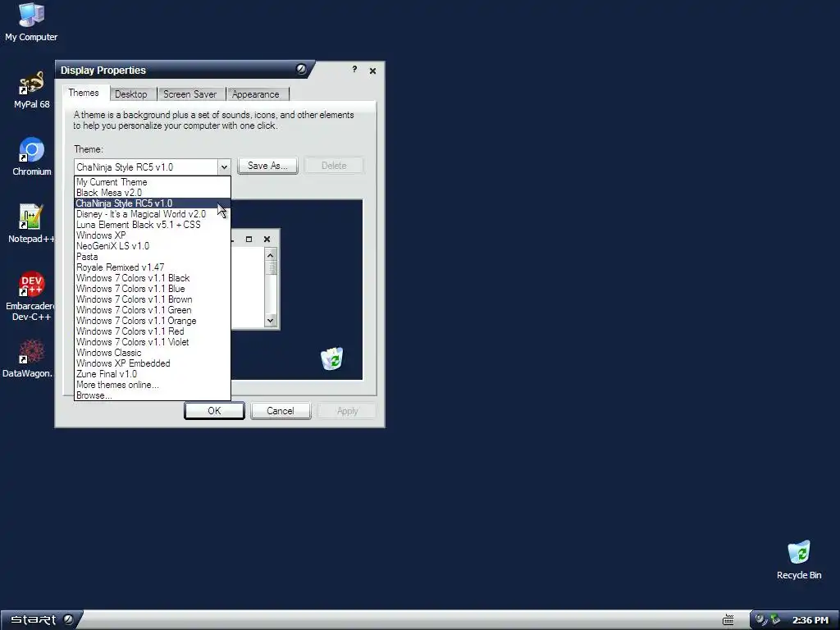
Task: Collapse the Theme dropdown using its arrow
Action: pos(224,167)
